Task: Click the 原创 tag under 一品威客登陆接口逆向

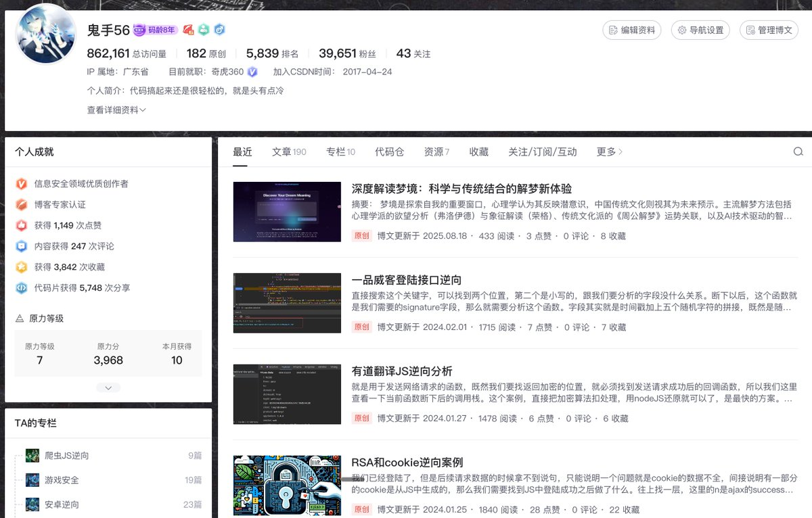Action: point(362,327)
